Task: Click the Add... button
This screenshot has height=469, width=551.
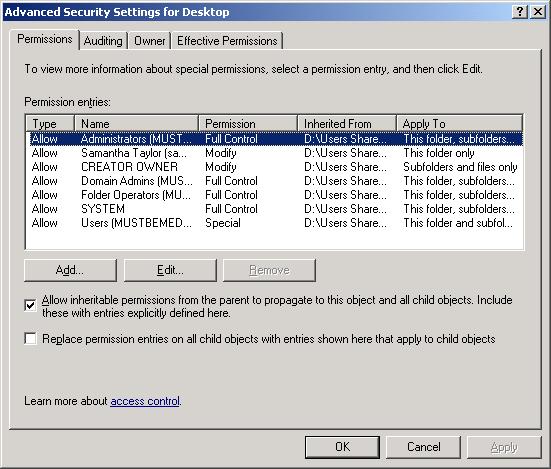Action: [70, 270]
